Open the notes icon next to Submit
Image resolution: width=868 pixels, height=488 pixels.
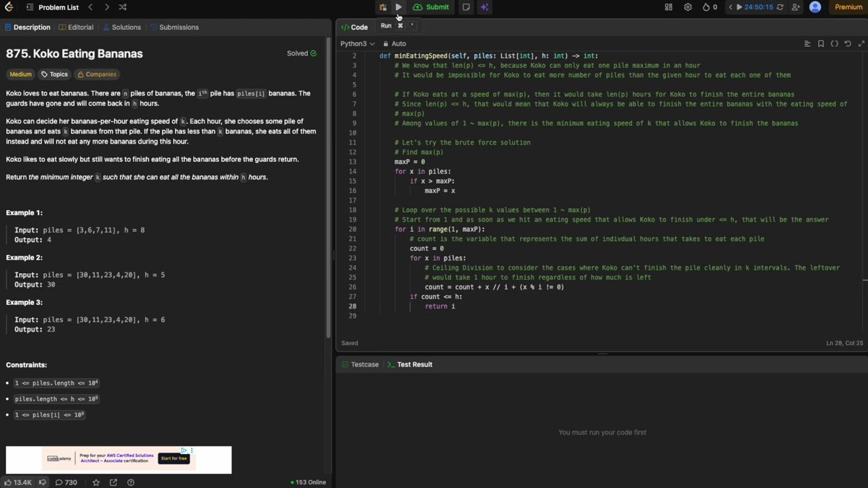[466, 7]
